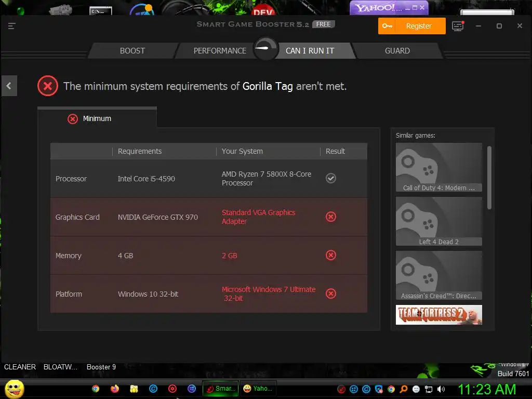This screenshot has height=399, width=532.
Task: Click the '2 GB' system memory value
Action: point(229,256)
